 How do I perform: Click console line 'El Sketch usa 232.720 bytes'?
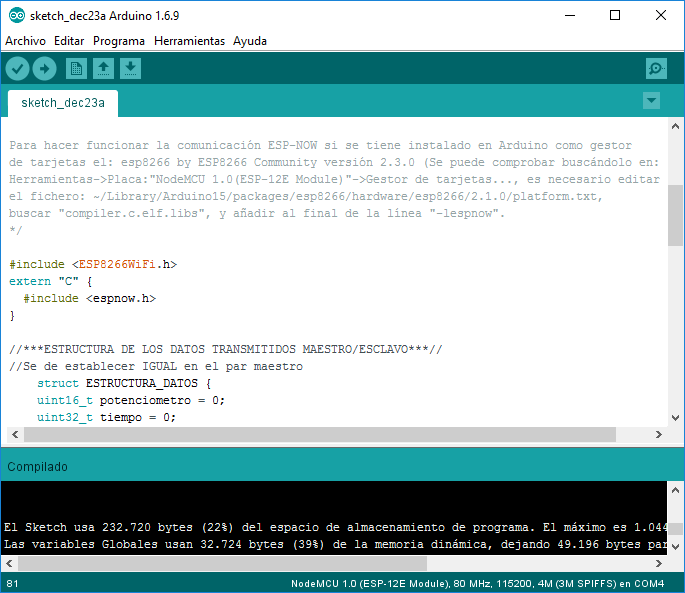coord(335,527)
